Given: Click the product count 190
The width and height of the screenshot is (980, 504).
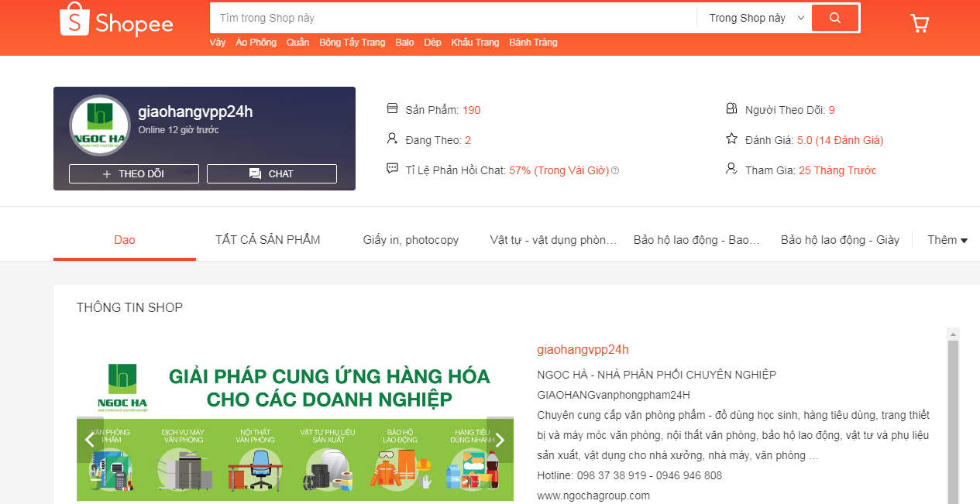Looking at the screenshot, I should pos(471,110).
